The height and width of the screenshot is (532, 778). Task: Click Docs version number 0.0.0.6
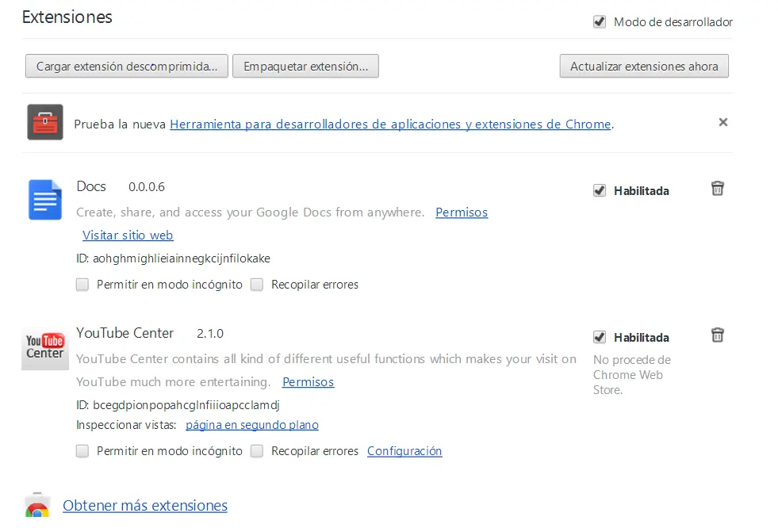[x=147, y=187]
